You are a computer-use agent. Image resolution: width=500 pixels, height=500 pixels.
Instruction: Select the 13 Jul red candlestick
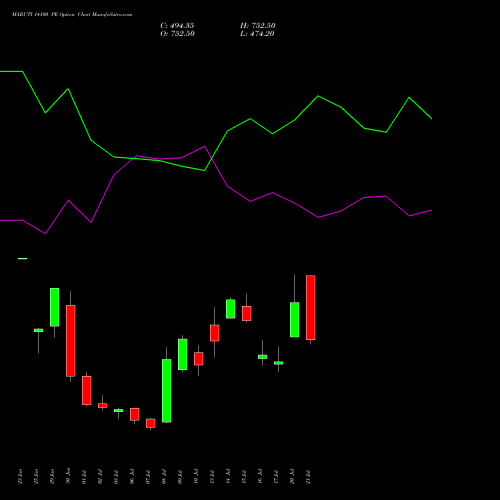215,333
